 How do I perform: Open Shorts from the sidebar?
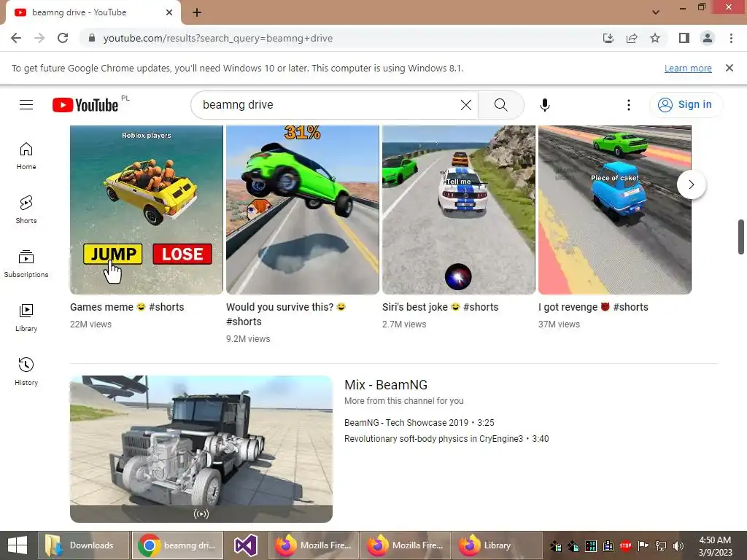[26, 210]
